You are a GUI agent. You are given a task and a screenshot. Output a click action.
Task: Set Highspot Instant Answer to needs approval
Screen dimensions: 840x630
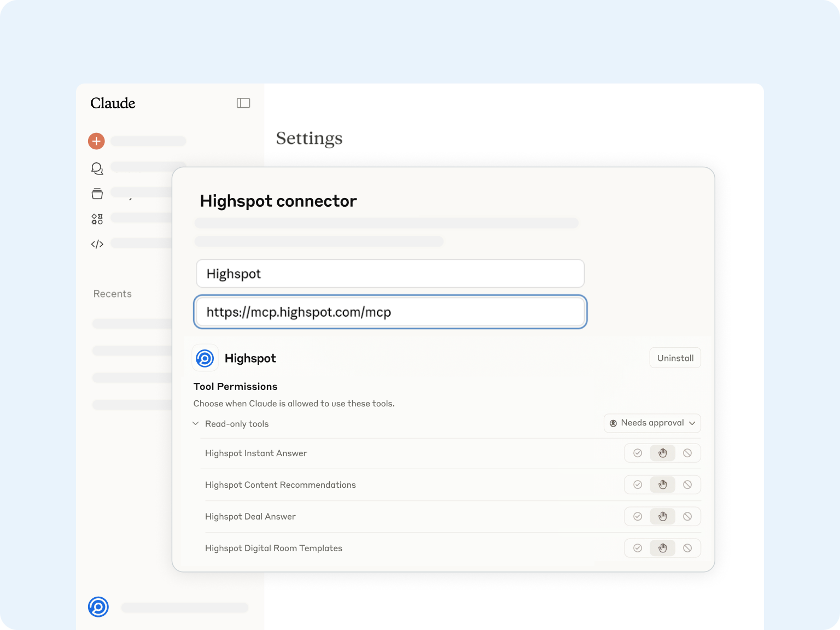pyautogui.click(x=663, y=453)
